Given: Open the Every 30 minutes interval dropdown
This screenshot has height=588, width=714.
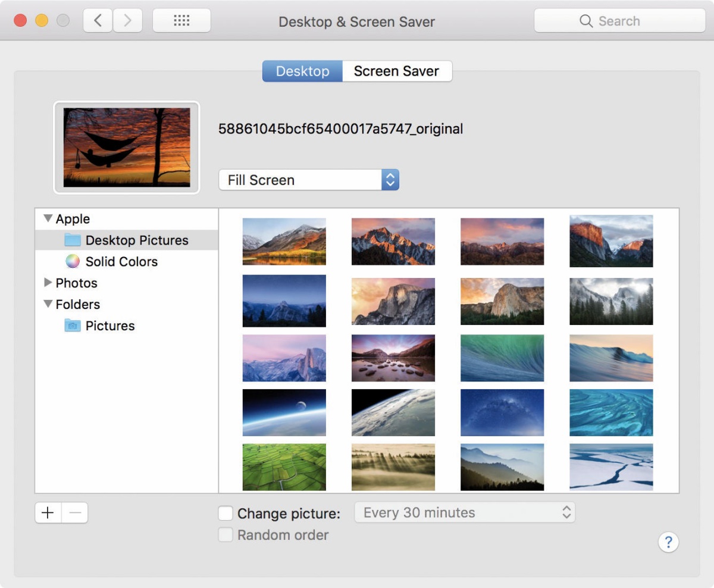Looking at the screenshot, I should [x=465, y=512].
